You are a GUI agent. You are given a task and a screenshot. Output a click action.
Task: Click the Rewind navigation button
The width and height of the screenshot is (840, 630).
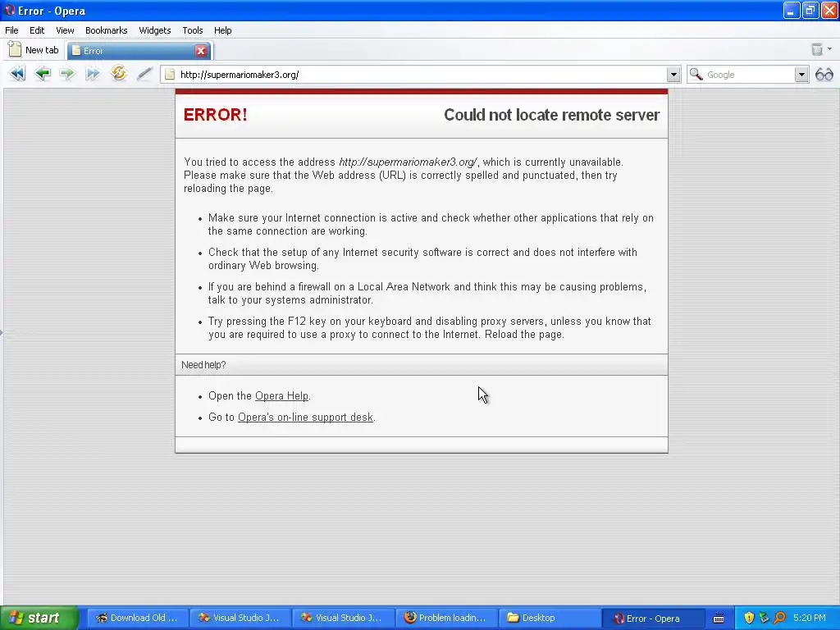coord(17,73)
